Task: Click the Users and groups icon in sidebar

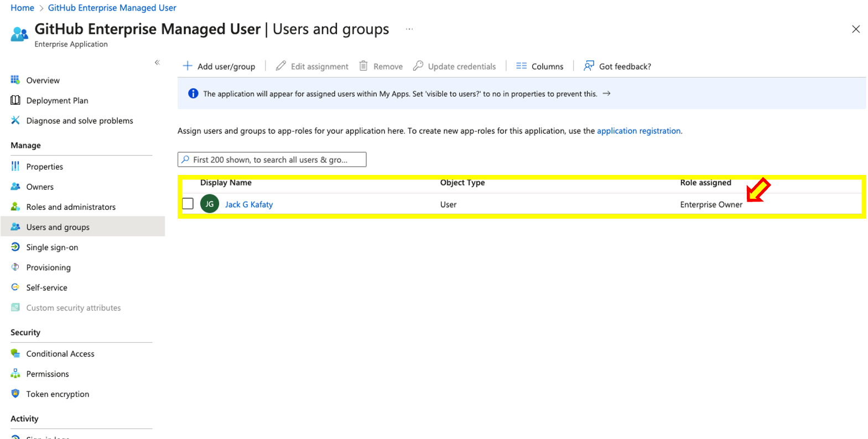Action: point(15,226)
